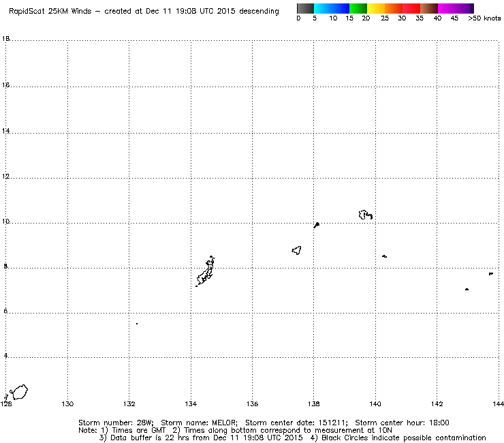Screen dimensions: 504x443
Task: Click the orange 25-30 knots legend color
Action: point(394,8)
